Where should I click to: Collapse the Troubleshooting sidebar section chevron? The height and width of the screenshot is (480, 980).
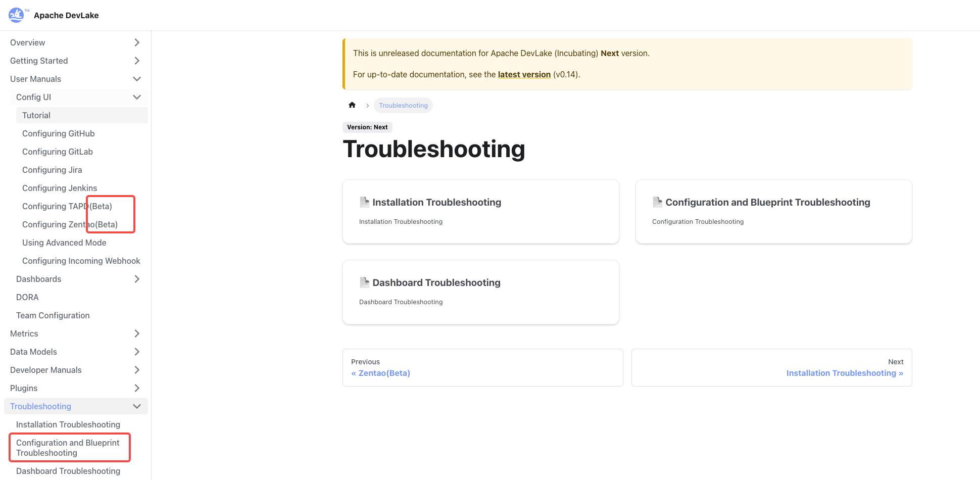[136, 406]
